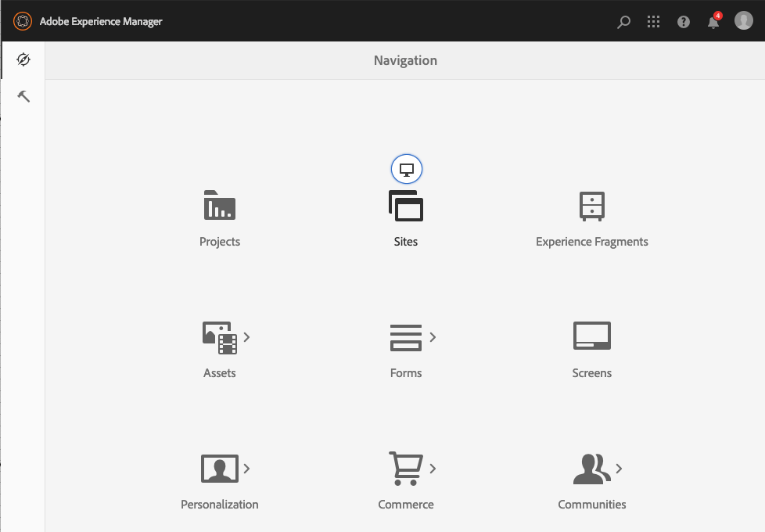Open the solution switcher grid icon

point(653,21)
